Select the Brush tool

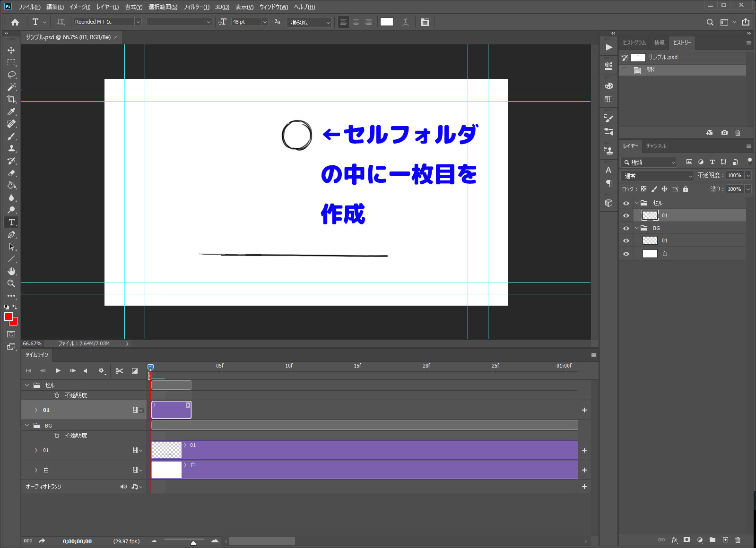pos(11,136)
